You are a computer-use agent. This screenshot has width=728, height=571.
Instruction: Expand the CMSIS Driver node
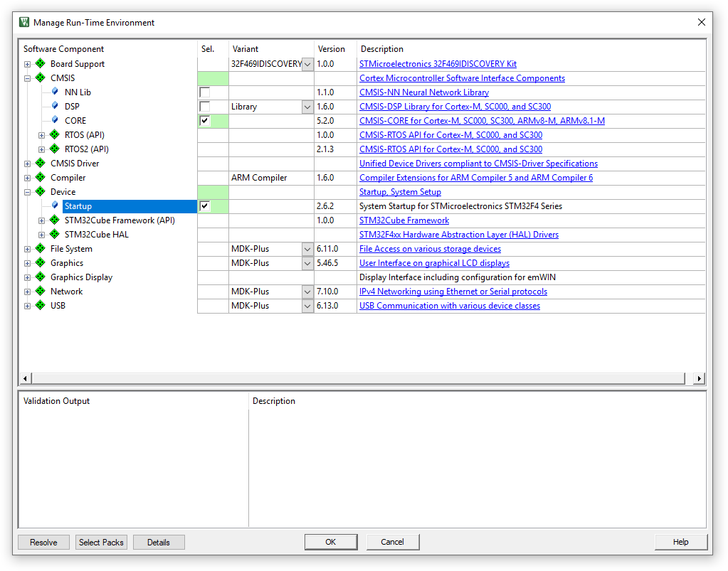(27, 164)
